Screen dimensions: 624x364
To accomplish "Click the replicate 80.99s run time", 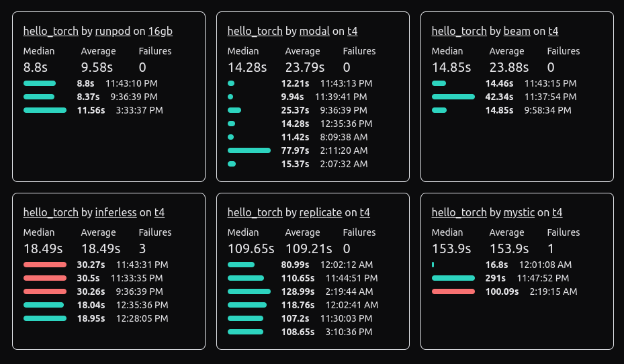I will 295,265.
